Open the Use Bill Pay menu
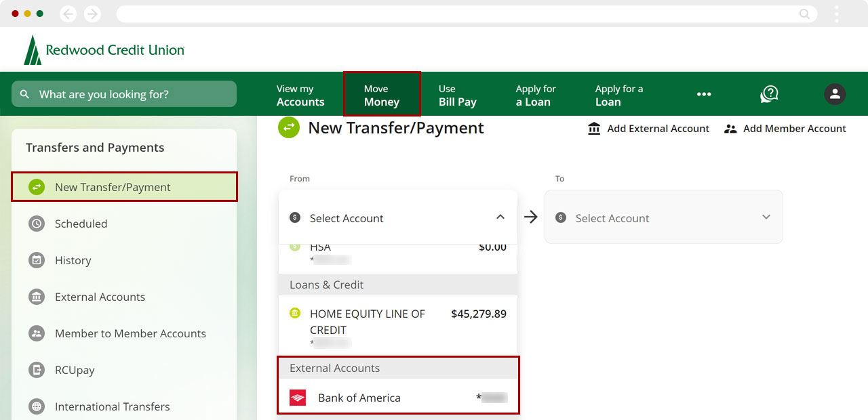Viewport: 868px width, 420px height. pyautogui.click(x=458, y=96)
